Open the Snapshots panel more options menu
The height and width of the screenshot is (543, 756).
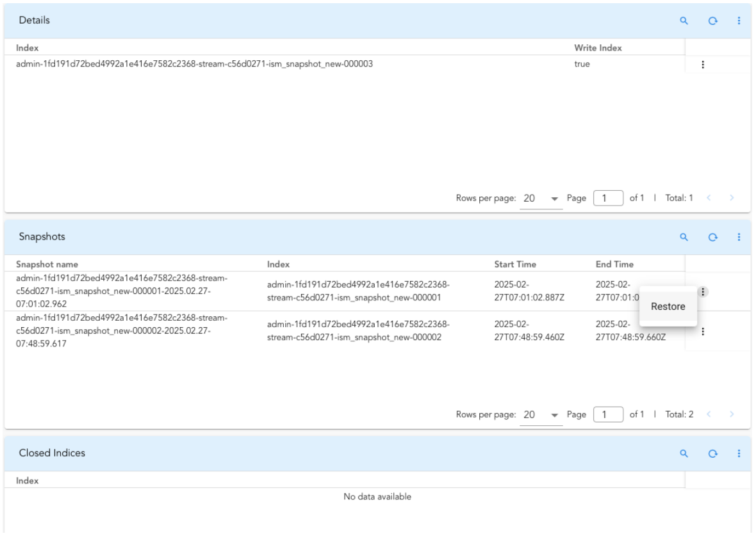739,237
